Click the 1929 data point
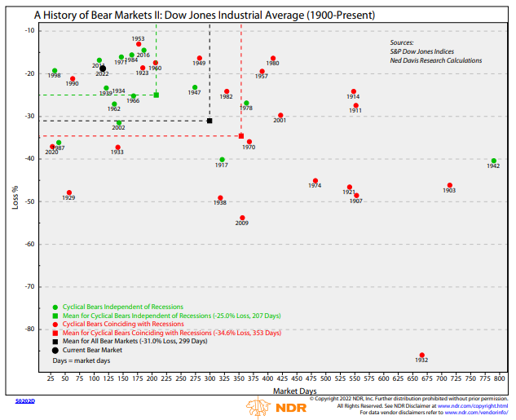 click(x=68, y=192)
